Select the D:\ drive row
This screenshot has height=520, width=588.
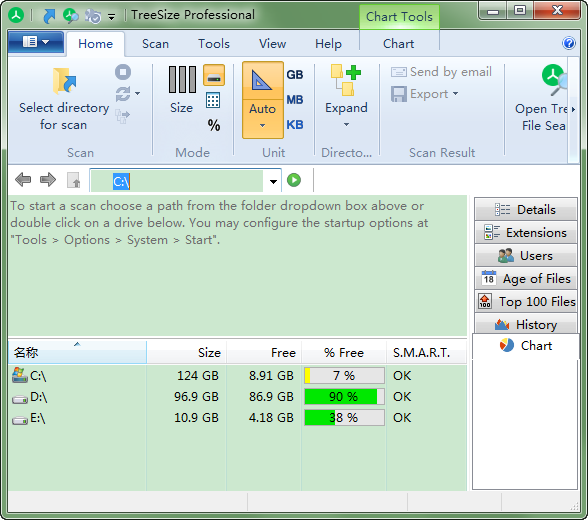(x=237, y=397)
